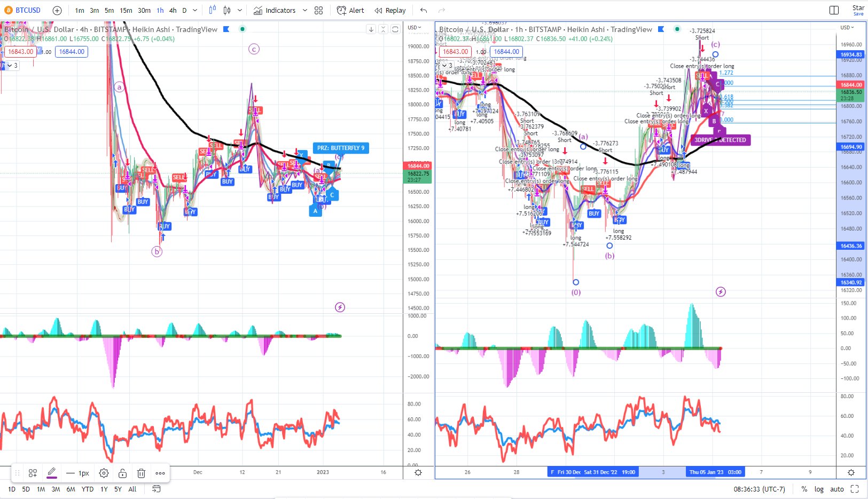868x499 pixels.
Task: Select the YTD date range
Action: (88, 489)
